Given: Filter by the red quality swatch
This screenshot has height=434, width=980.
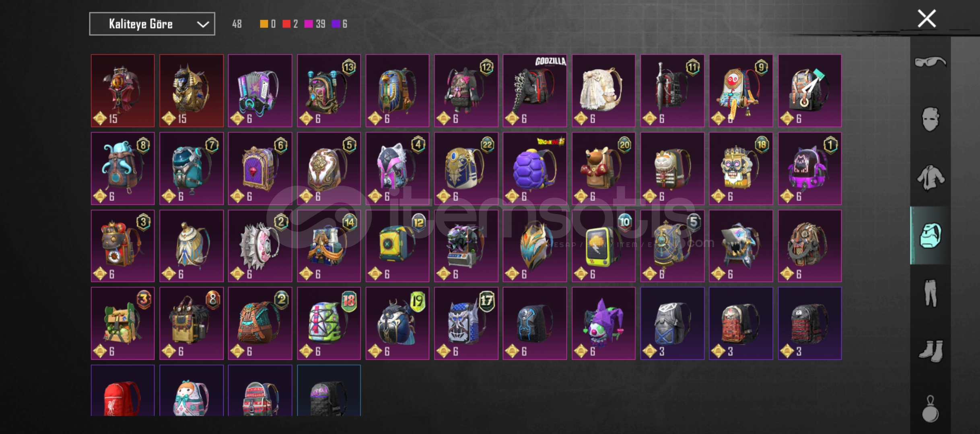Looking at the screenshot, I should [x=286, y=24].
